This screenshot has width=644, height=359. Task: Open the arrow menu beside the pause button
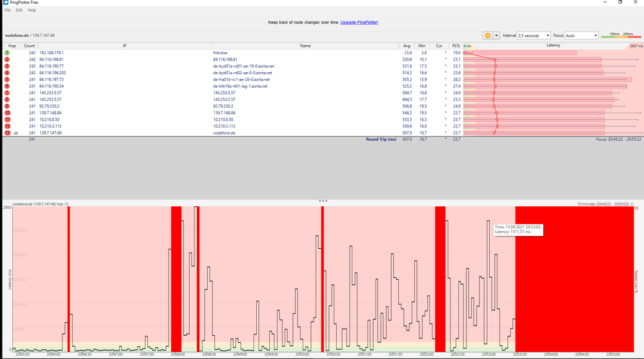tap(496, 35)
